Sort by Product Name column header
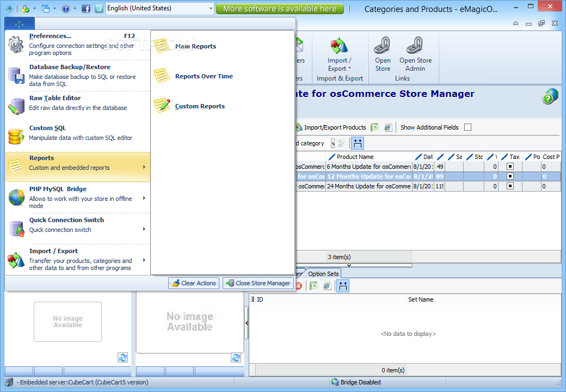Screen dimensions: 566x392 point(369,157)
